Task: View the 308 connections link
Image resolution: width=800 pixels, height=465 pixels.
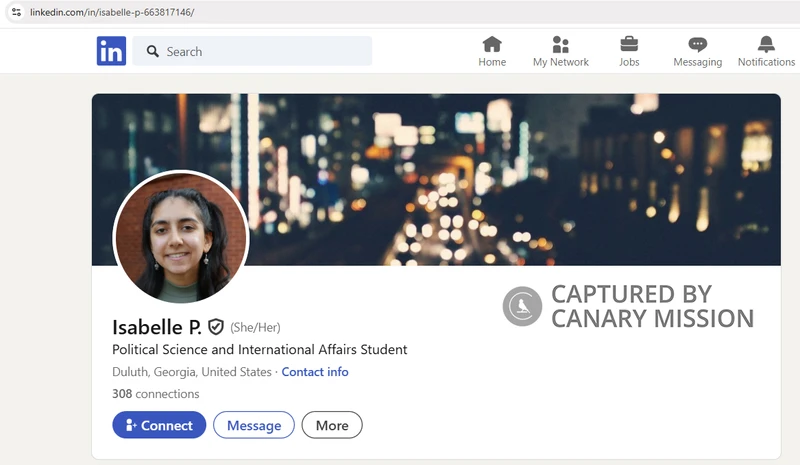Action: click(x=156, y=394)
